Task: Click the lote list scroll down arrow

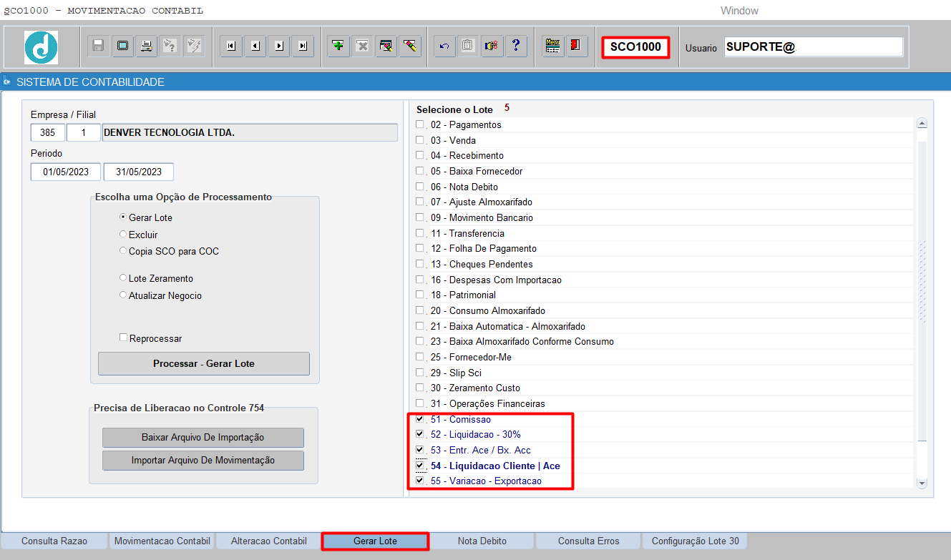Action: coord(922,483)
